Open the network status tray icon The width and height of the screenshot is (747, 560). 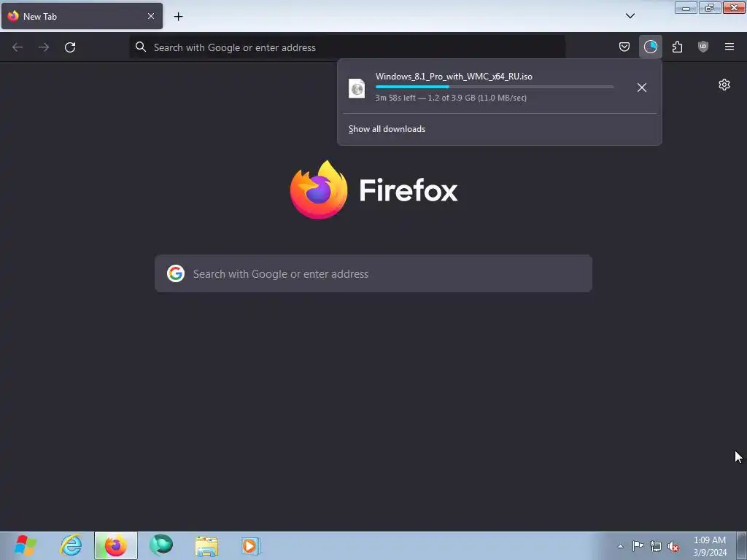tap(656, 546)
